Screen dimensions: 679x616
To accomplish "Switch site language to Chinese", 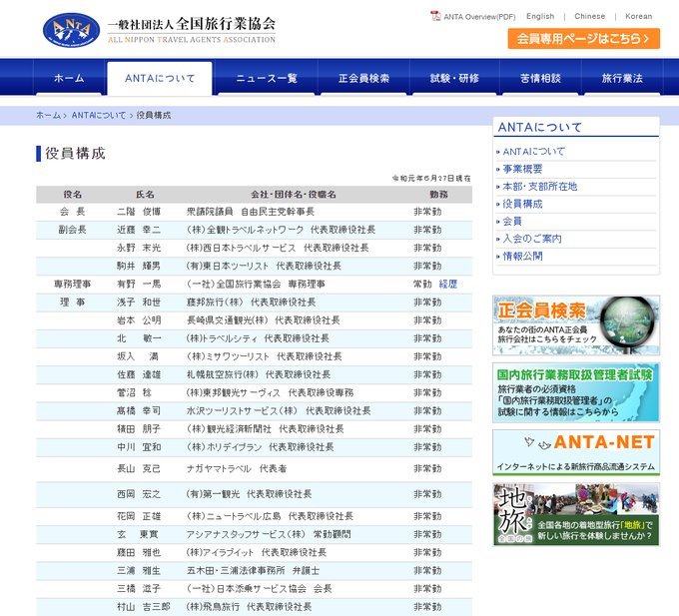I will pyautogui.click(x=589, y=16).
